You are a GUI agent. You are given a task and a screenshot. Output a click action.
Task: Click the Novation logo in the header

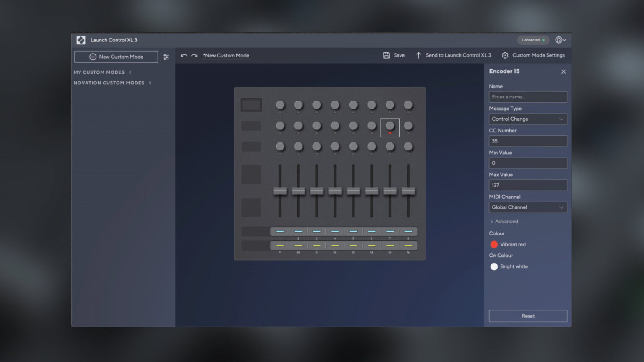[81, 40]
